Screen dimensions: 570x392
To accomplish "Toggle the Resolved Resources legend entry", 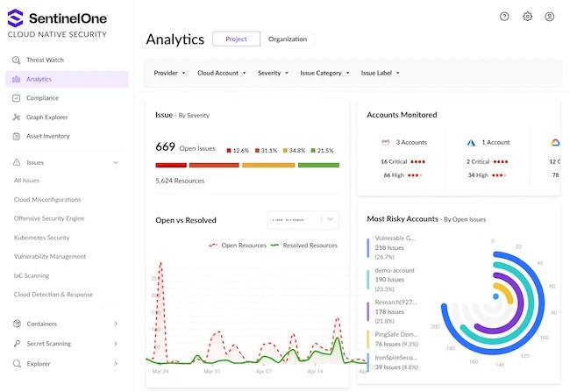I will tap(304, 246).
